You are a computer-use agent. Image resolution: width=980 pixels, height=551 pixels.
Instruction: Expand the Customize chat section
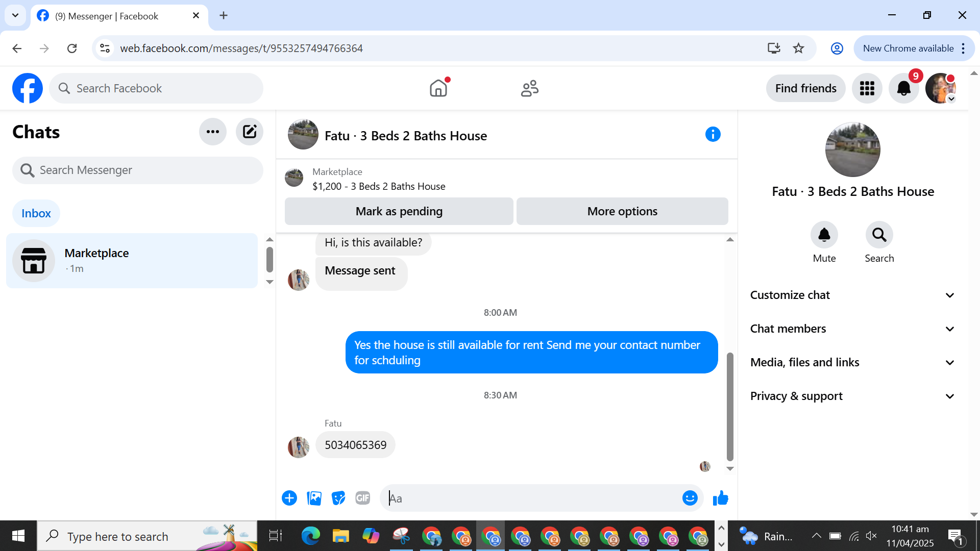coord(851,295)
